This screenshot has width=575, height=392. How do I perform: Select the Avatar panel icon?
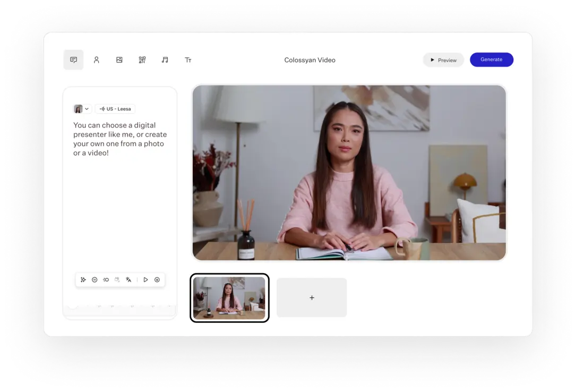tap(96, 59)
